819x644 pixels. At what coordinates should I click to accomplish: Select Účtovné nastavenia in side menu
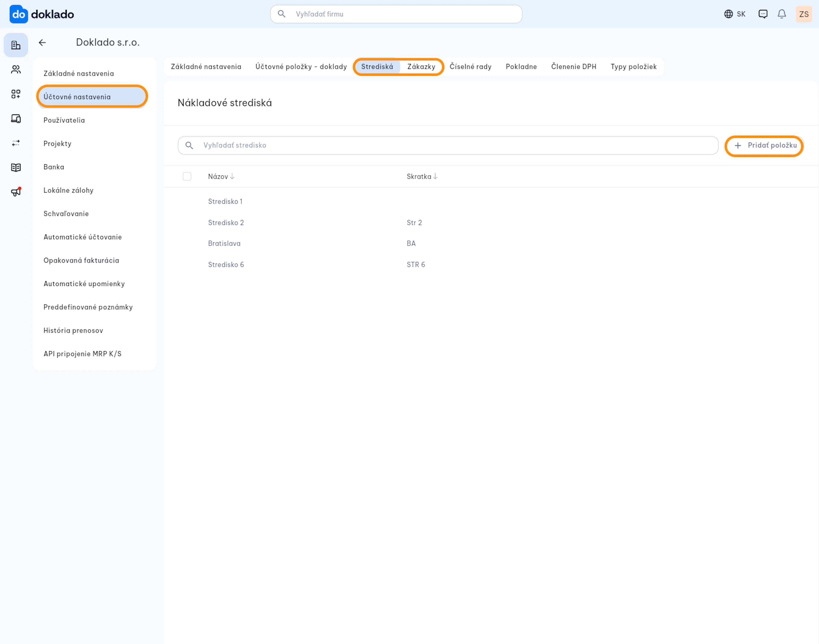click(x=92, y=97)
